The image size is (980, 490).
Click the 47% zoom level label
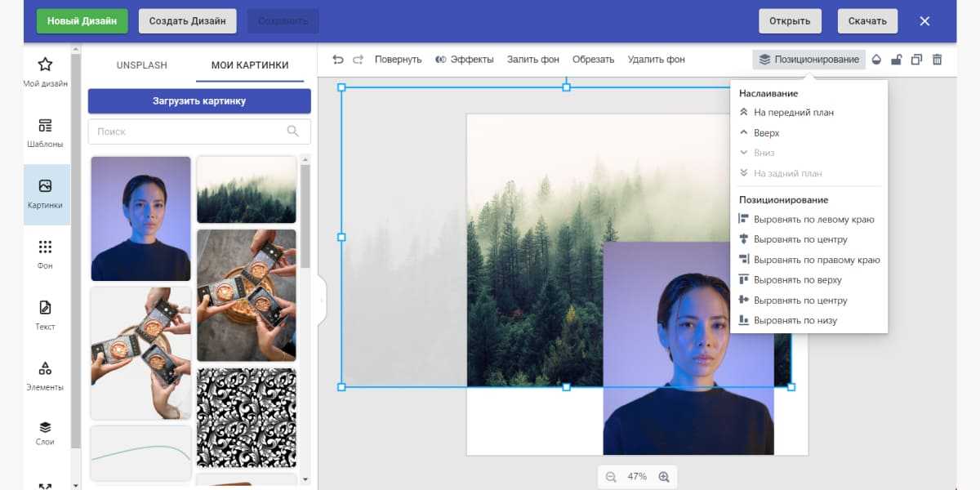[x=637, y=477]
